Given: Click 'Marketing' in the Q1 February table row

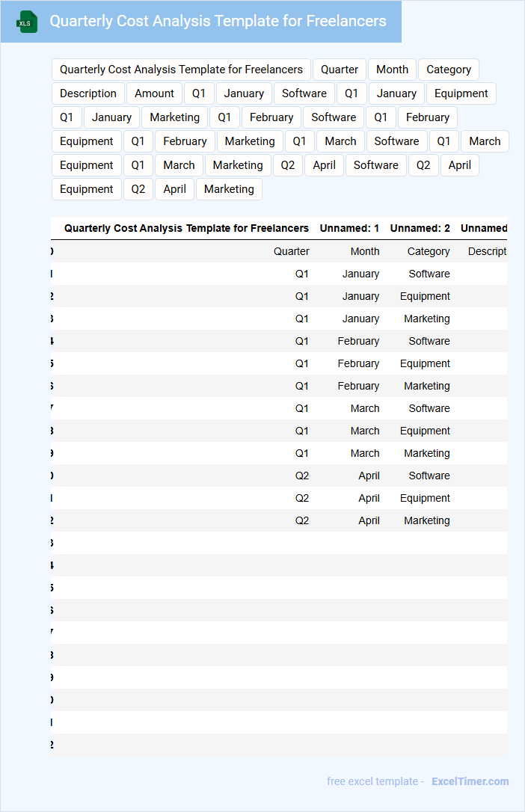Looking at the screenshot, I should (427, 386).
